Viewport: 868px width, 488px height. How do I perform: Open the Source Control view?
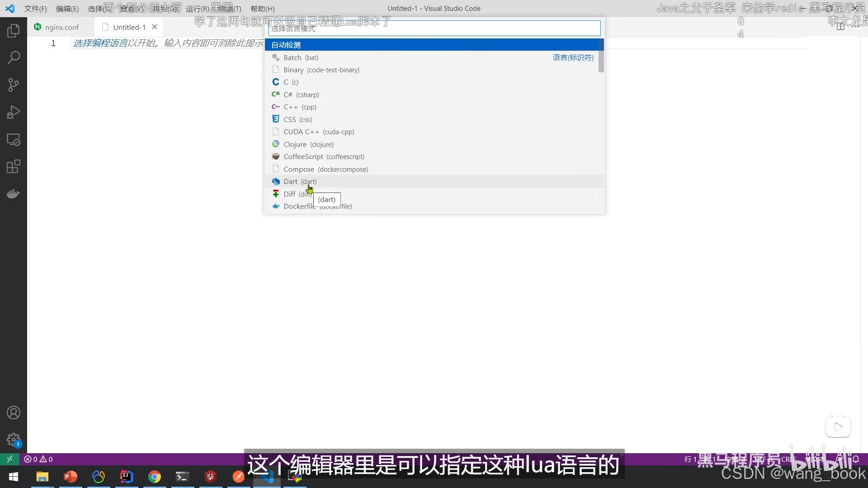(14, 85)
